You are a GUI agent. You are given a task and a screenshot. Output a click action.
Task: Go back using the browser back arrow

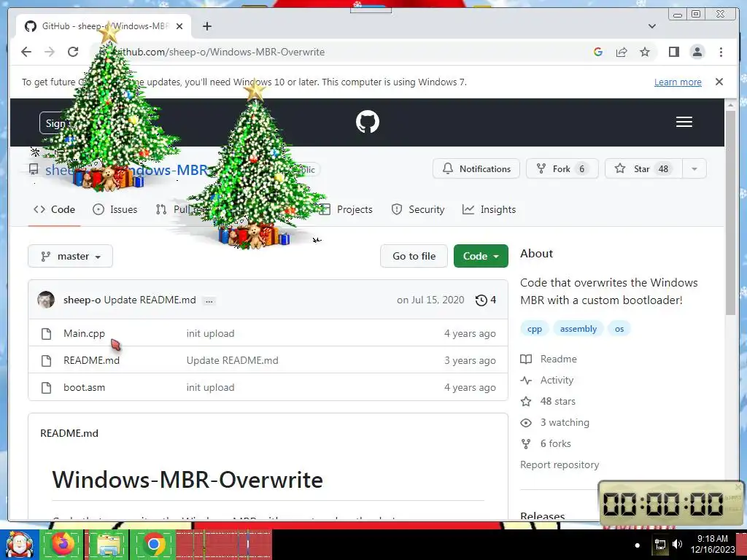[x=26, y=52]
